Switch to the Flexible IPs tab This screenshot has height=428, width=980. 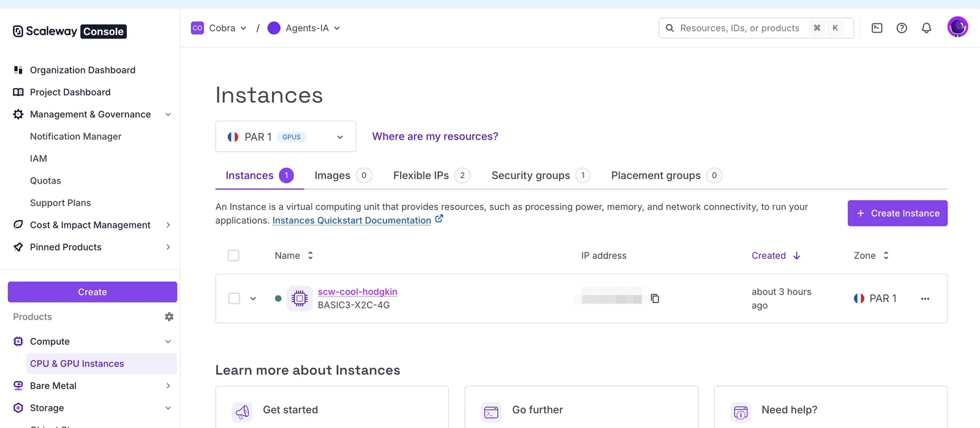pyautogui.click(x=432, y=176)
